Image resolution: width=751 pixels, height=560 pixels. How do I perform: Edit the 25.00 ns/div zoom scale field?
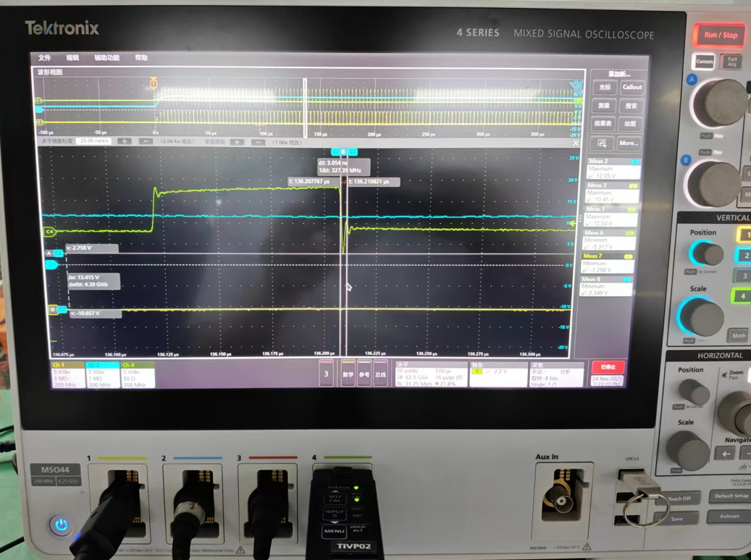tap(94, 141)
